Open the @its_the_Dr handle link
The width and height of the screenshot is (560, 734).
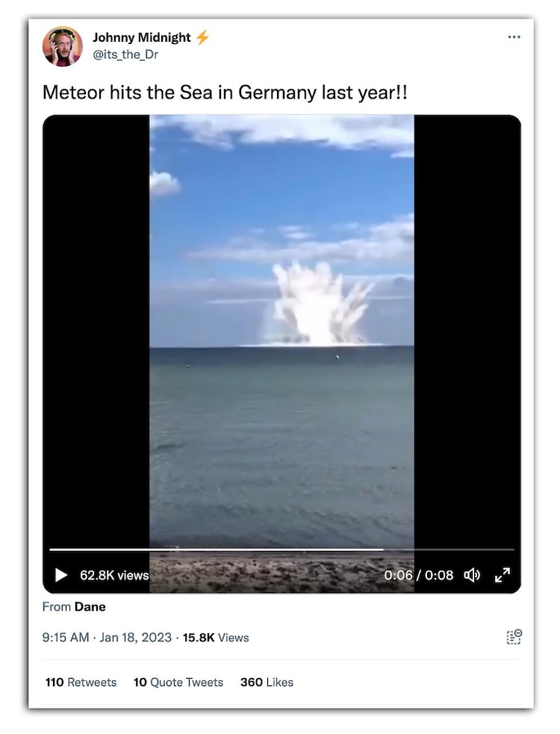[125, 55]
